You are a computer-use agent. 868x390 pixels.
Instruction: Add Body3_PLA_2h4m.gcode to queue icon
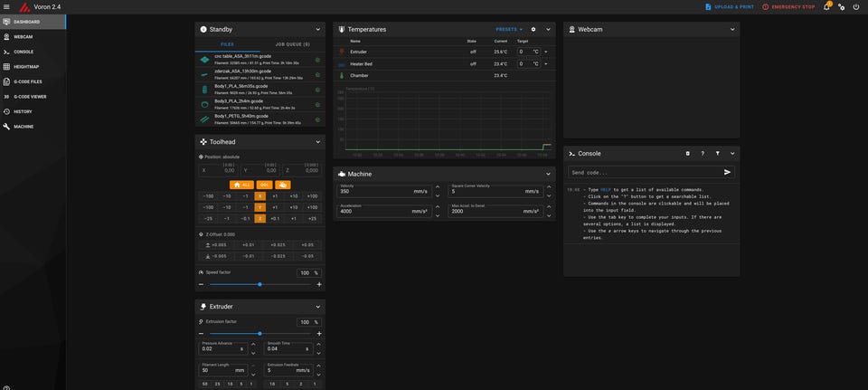point(317,104)
